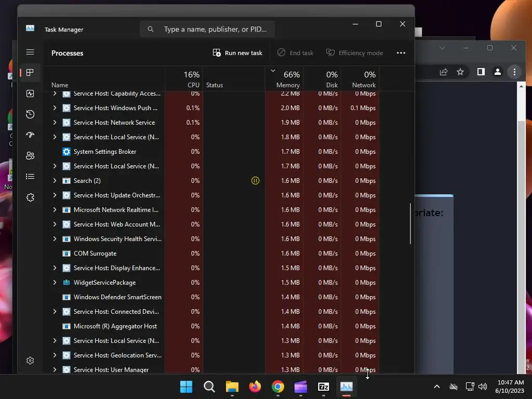The height and width of the screenshot is (399, 532).
Task: Open the Performance sidebar page
Action: [30, 94]
